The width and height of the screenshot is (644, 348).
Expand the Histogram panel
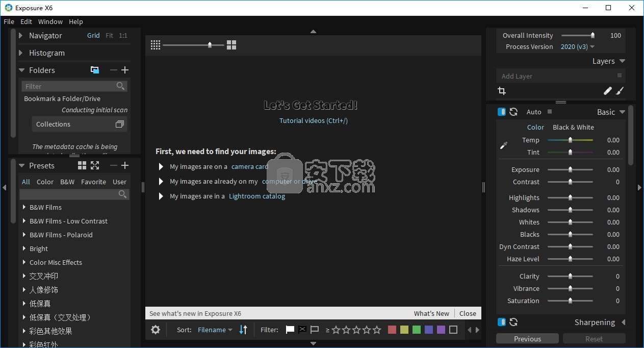point(21,53)
